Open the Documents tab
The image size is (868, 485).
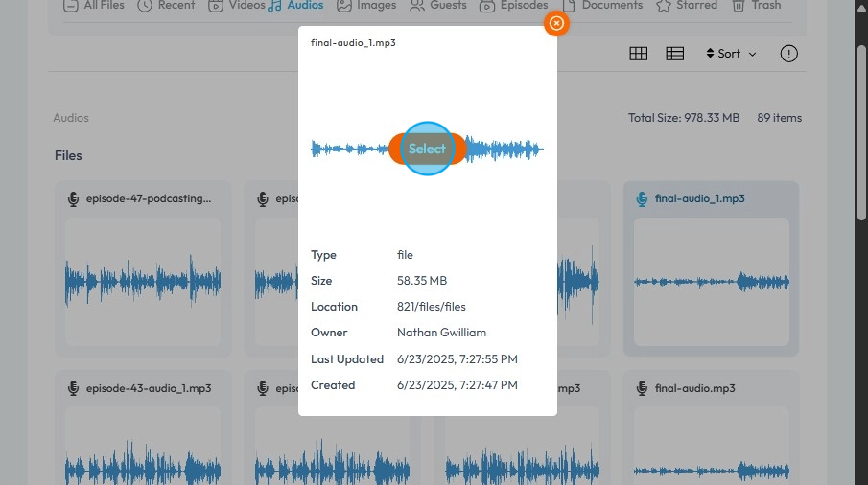(601, 6)
